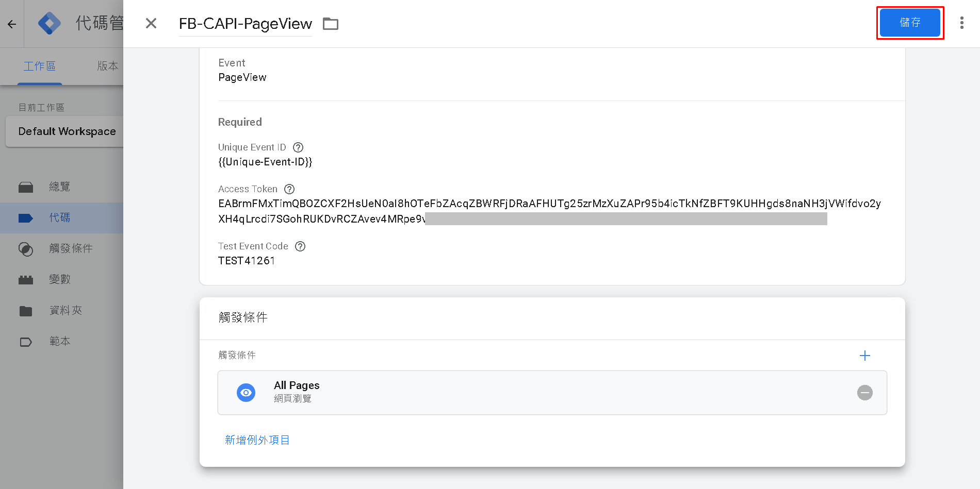The image size is (980, 489).
Task: Click the 總覽 briefcase icon
Action: 26,187
